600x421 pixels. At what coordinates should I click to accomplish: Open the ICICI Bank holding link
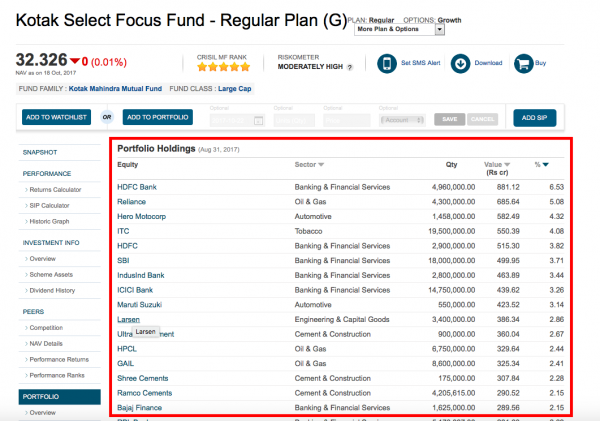pos(135,290)
